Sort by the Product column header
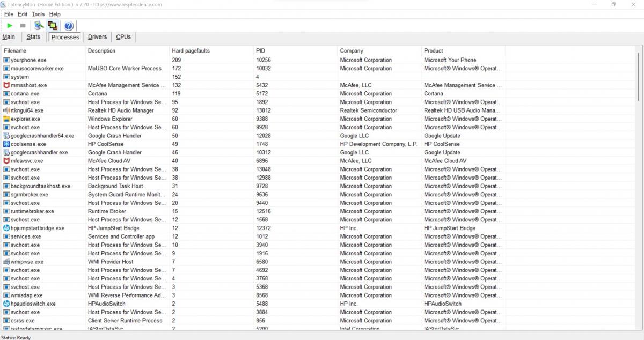 coord(463,51)
